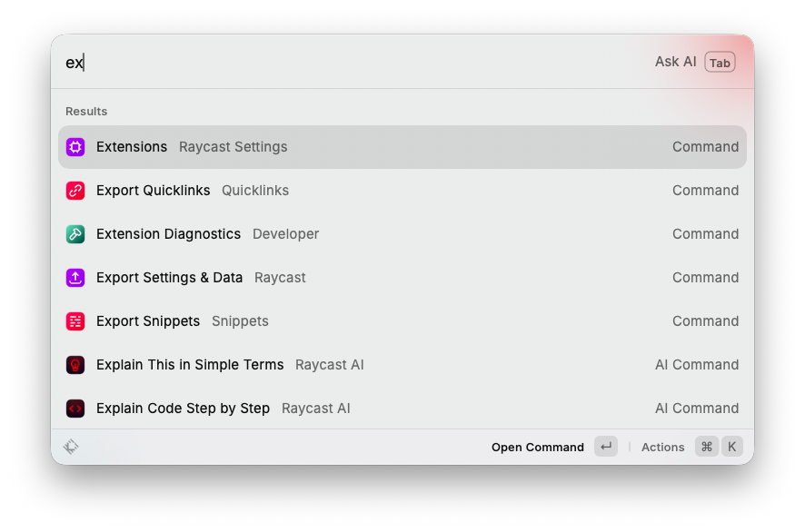
Task: Open the Extension Diagnostics Developer command
Action: pos(402,234)
